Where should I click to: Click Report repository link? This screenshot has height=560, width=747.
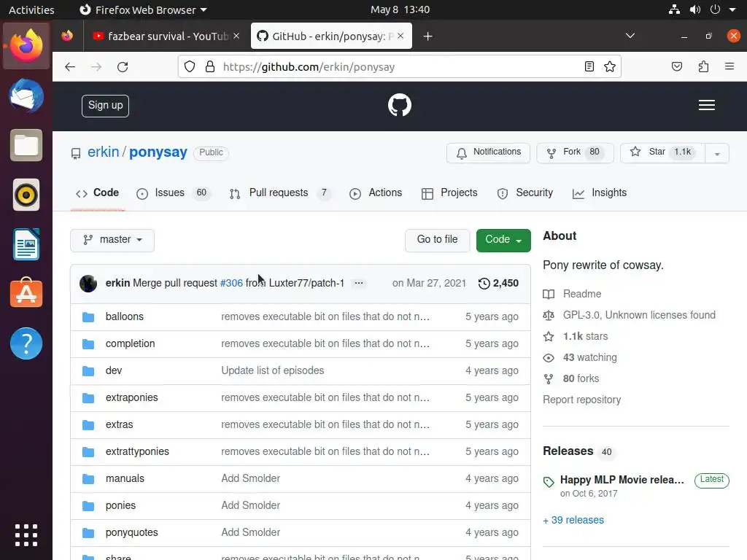pyautogui.click(x=581, y=400)
